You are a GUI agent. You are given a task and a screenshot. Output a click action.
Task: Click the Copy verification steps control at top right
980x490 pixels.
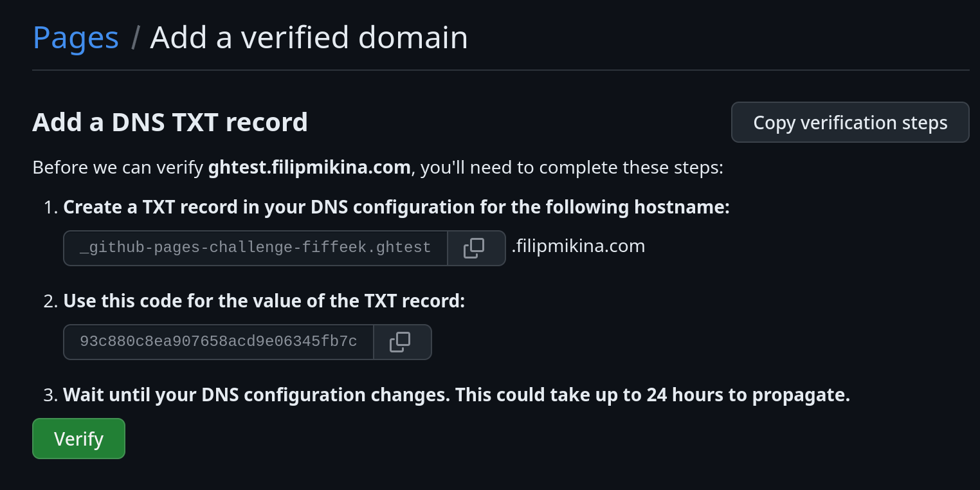tap(849, 122)
